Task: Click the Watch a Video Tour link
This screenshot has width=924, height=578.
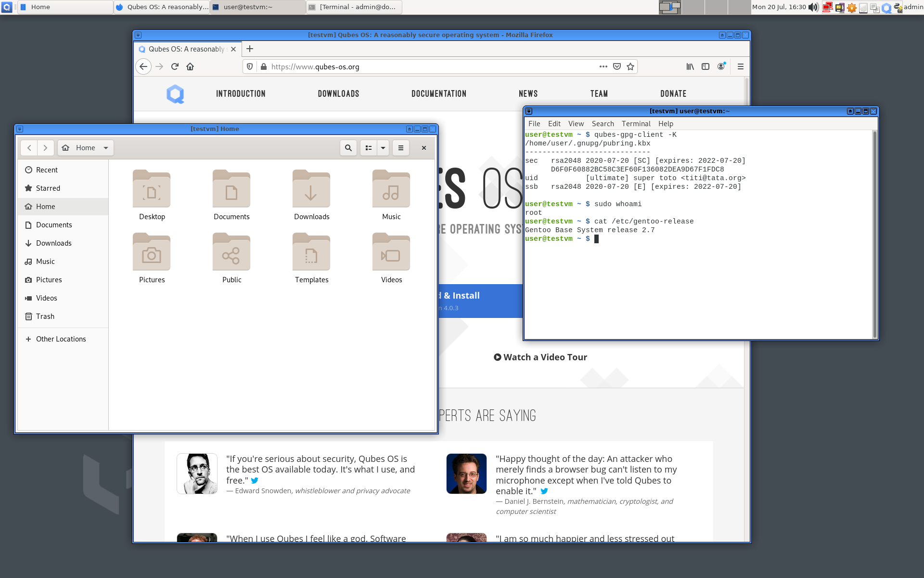Action: 540,357
